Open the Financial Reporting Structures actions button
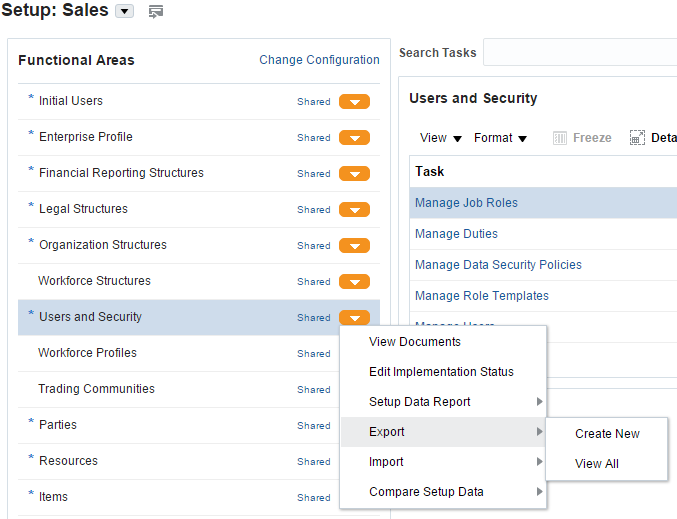Image resolution: width=677 pixels, height=519 pixels. click(354, 174)
